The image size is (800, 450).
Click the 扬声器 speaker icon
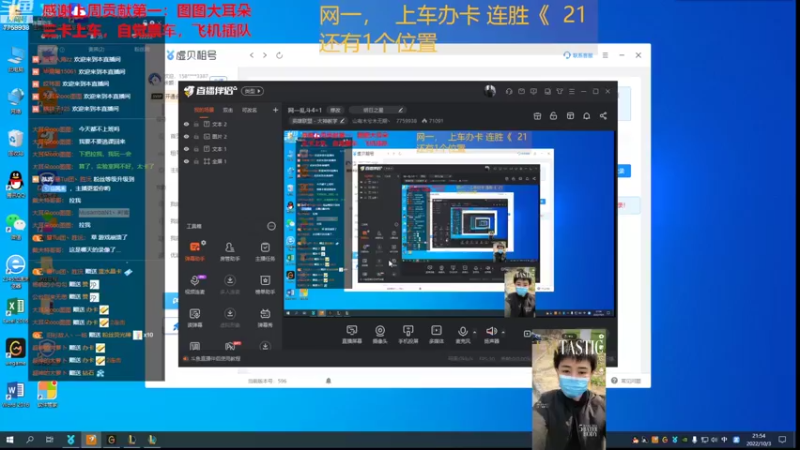[491, 334]
